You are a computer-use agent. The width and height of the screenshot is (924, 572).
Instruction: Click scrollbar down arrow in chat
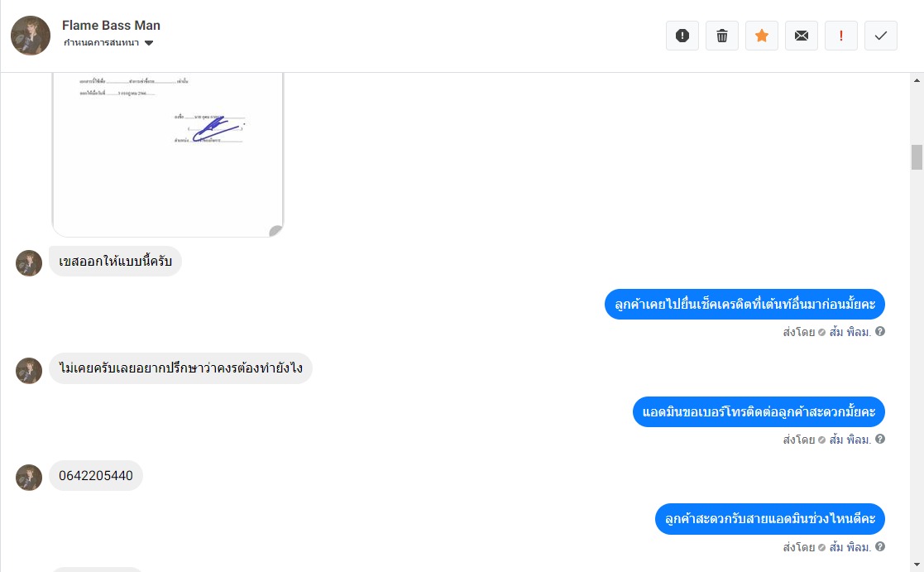pyautogui.click(x=917, y=565)
